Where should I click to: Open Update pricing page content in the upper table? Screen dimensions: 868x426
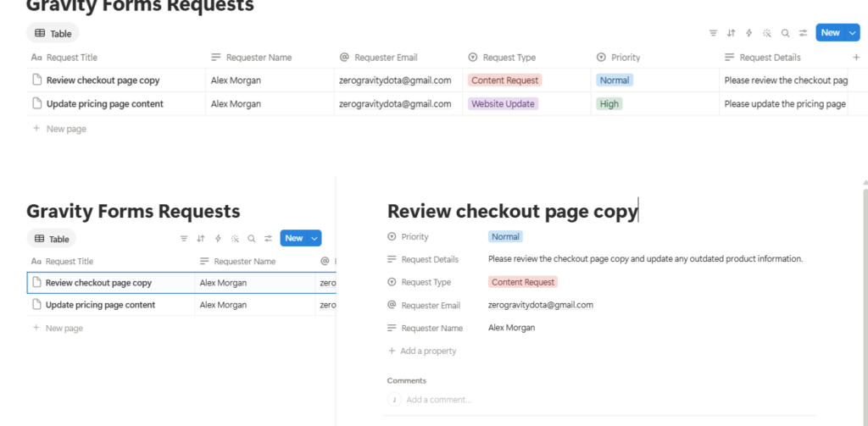pyautogui.click(x=104, y=103)
